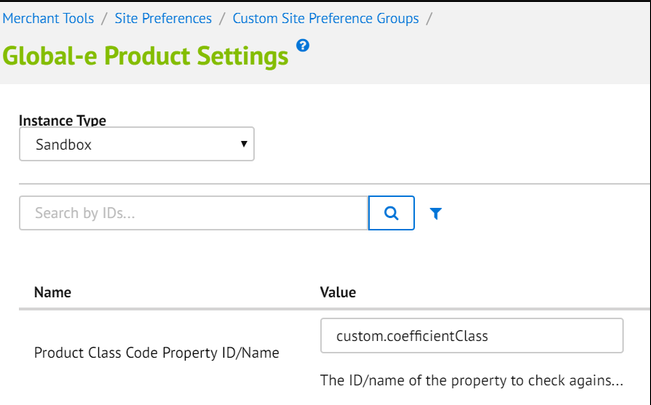651x405 pixels.
Task: Click the slash after Site Preferences breadcrumb
Action: 222,18
